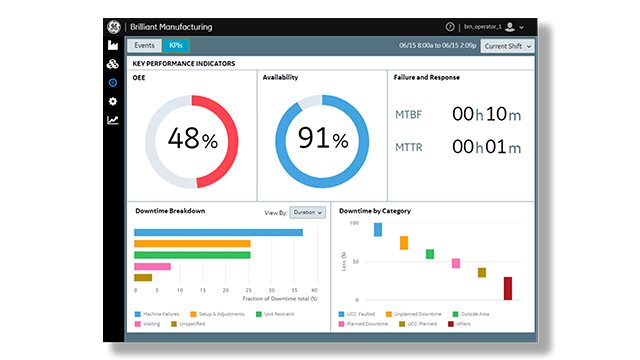Screen dimensions: 640x360
Task: Click olive waterfall block in Downtime by Category
Action: pos(482,273)
